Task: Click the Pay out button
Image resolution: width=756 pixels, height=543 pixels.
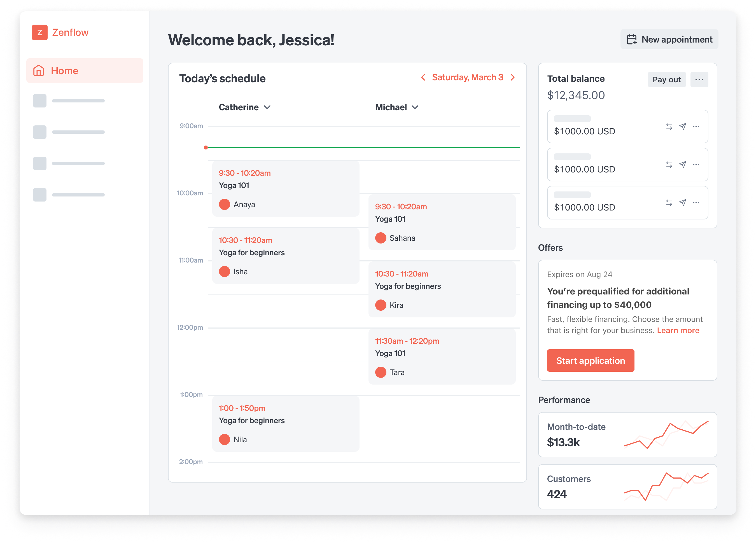Action: point(667,79)
